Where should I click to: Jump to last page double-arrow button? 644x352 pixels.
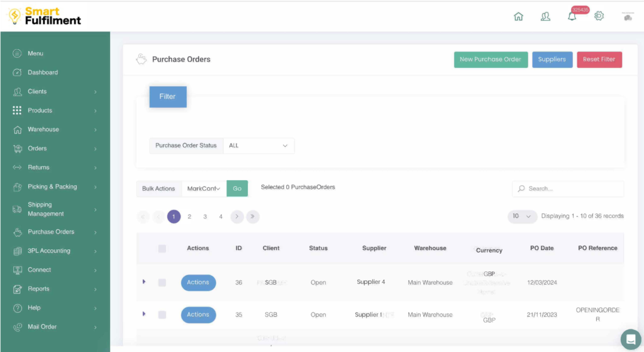pyautogui.click(x=253, y=217)
